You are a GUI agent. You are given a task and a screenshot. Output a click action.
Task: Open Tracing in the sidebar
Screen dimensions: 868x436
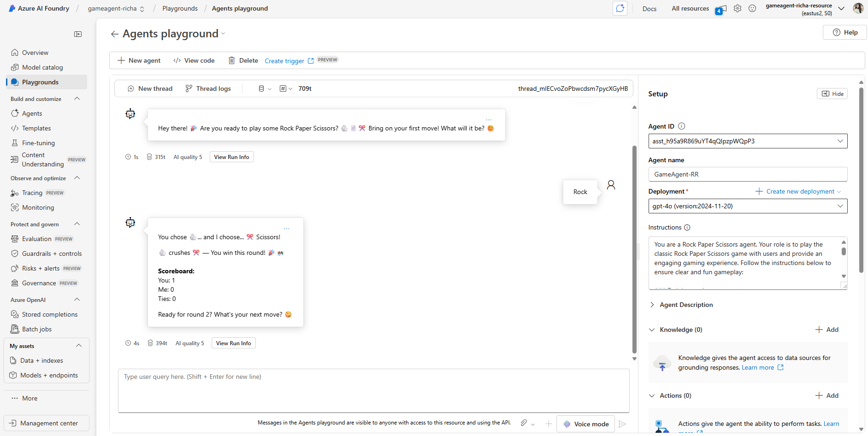click(32, 193)
